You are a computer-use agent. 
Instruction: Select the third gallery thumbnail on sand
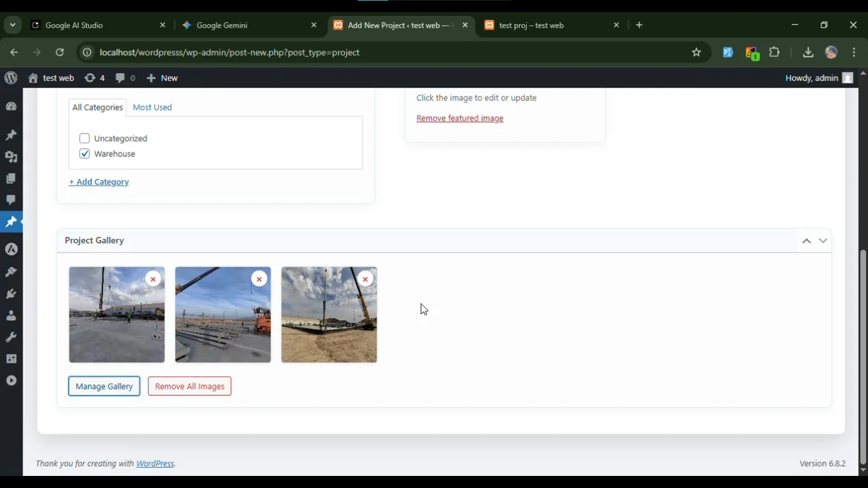pyautogui.click(x=329, y=315)
